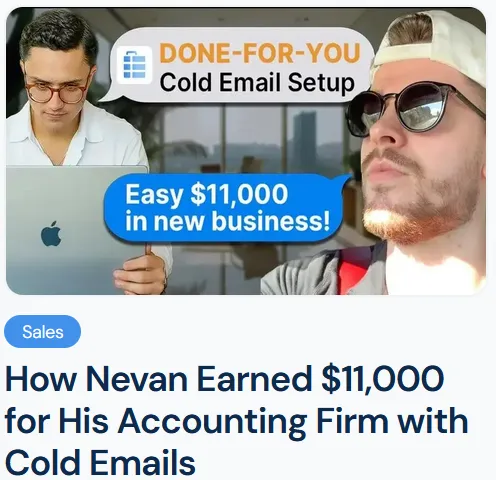Click the "Cold Emails" headline line
Image resolution: width=496 pixels, height=480 pixels.
(100, 462)
